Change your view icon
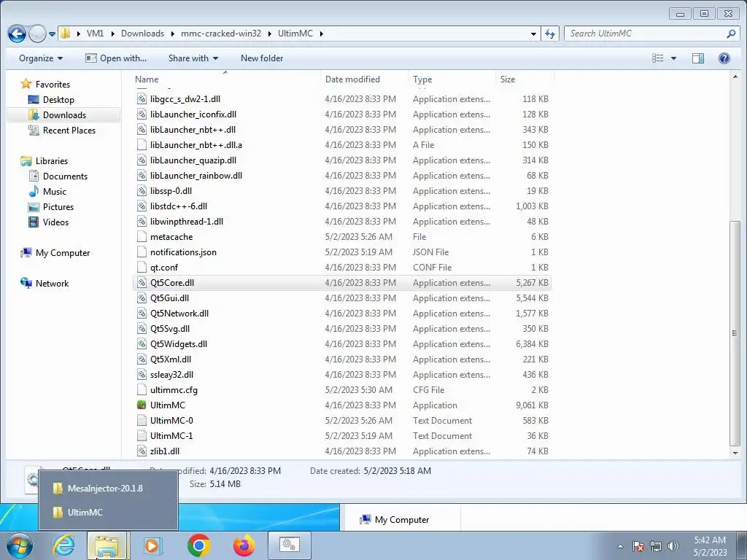This screenshot has height=560, width=747. (657, 58)
